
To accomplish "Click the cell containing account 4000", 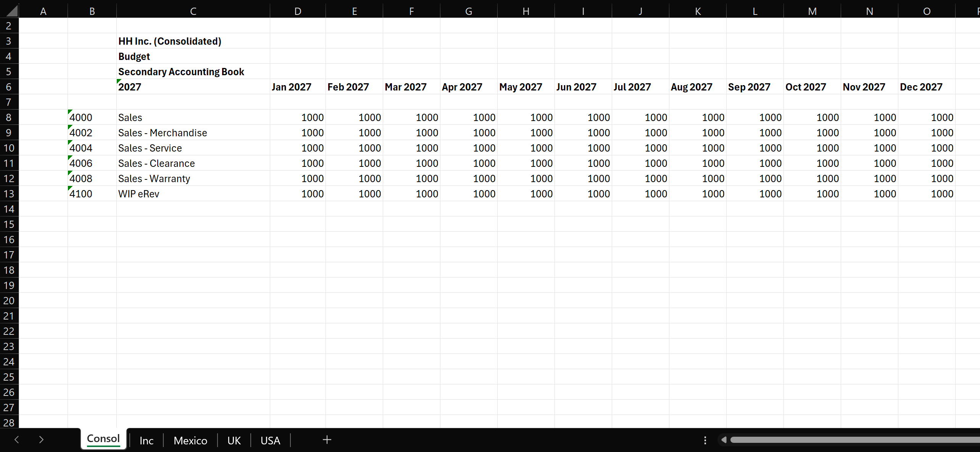I will tap(92, 117).
